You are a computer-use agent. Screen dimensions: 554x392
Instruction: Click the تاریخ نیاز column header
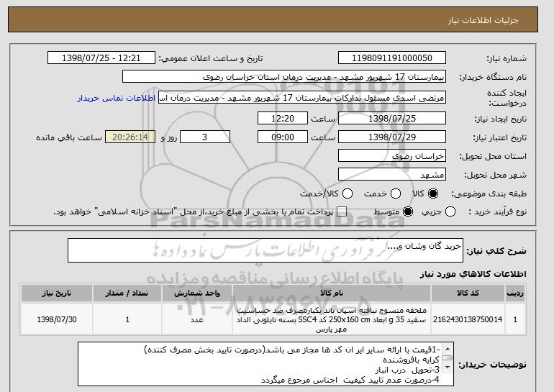57,293
